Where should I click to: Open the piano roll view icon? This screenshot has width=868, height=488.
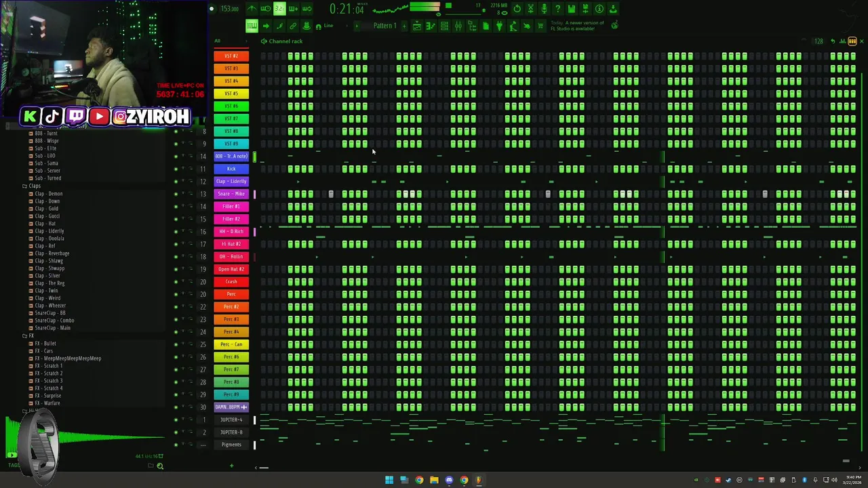(431, 26)
